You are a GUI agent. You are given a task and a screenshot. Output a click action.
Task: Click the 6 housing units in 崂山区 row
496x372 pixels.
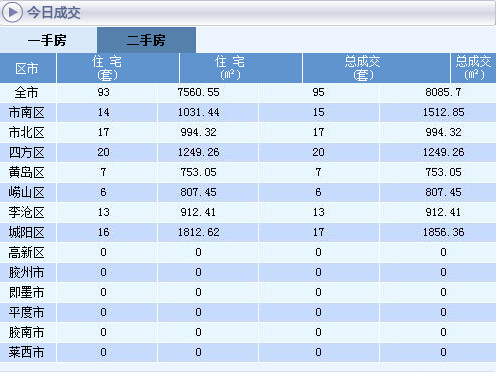point(103,192)
